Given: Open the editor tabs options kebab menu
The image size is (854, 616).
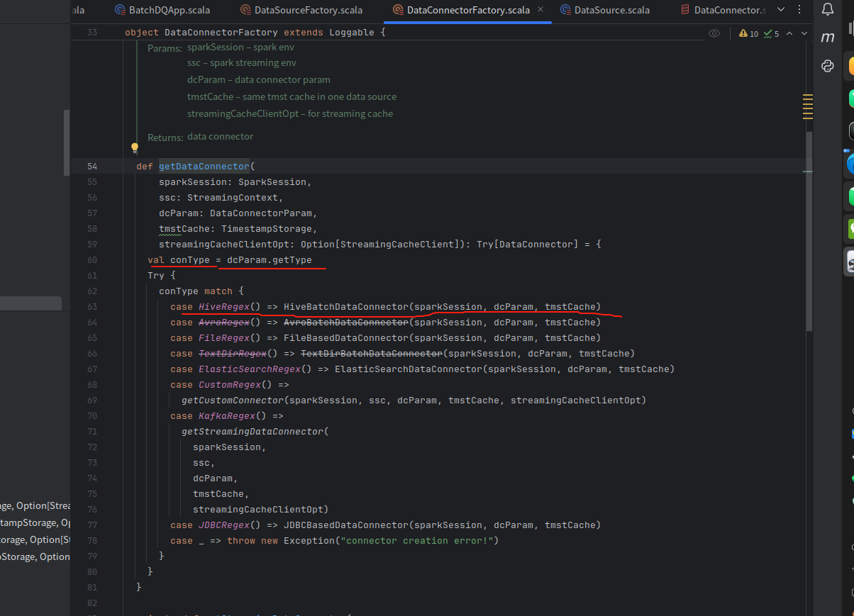Looking at the screenshot, I should tap(799, 10).
